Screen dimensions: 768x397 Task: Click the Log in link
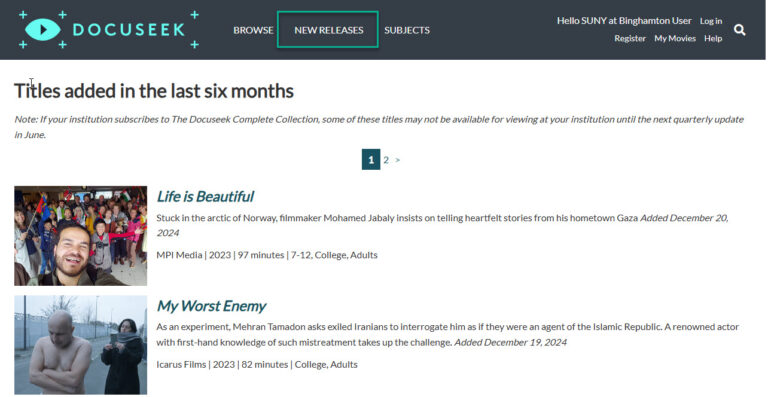click(711, 21)
